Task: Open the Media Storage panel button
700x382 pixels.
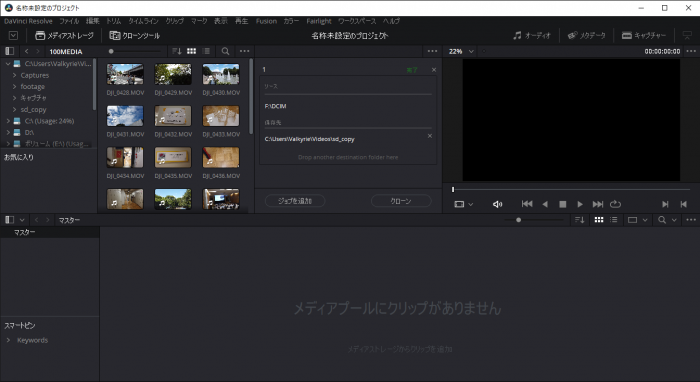Action: coord(64,36)
